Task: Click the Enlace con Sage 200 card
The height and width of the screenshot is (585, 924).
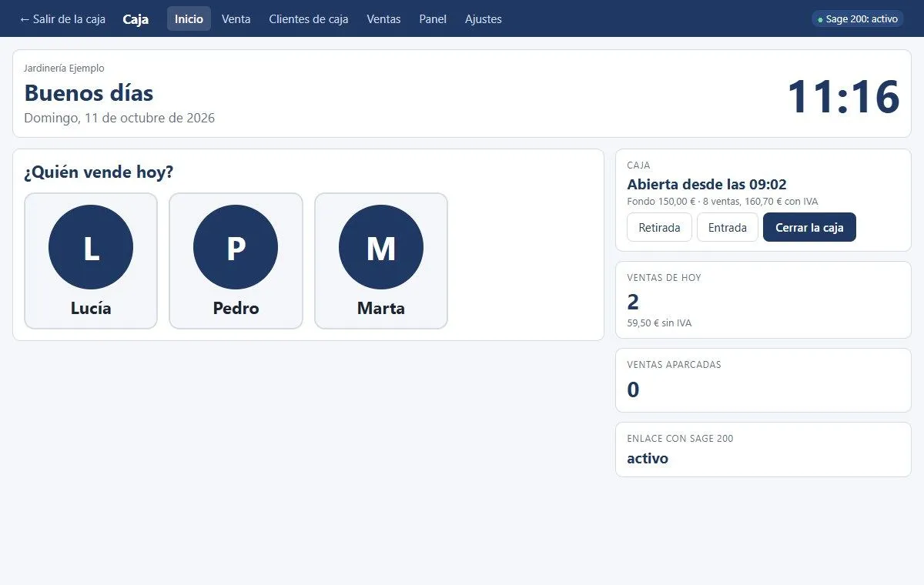Action: (763, 450)
